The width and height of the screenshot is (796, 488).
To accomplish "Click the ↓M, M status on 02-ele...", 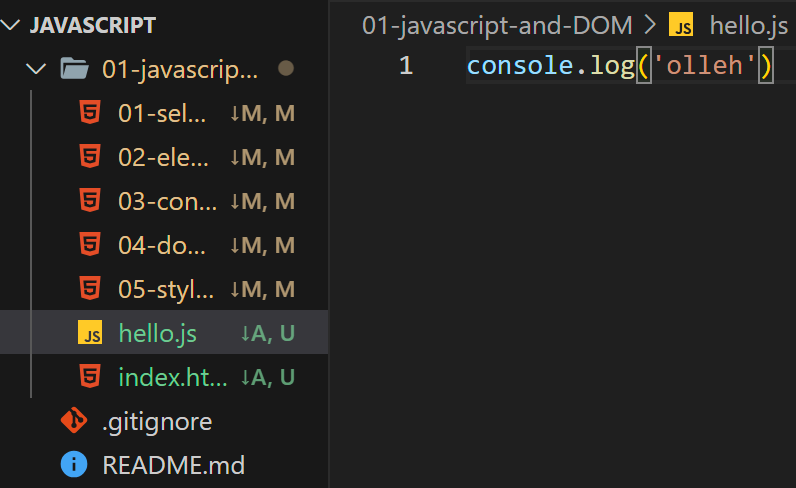I will click(262, 157).
